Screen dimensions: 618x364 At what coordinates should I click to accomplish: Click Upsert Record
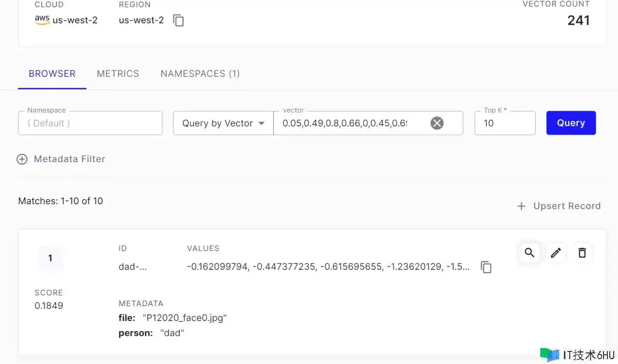tap(559, 206)
